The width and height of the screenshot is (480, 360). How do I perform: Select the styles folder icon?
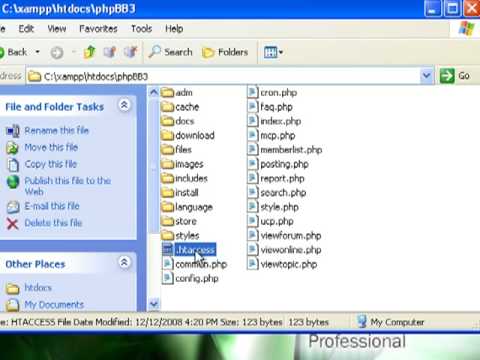point(168,236)
